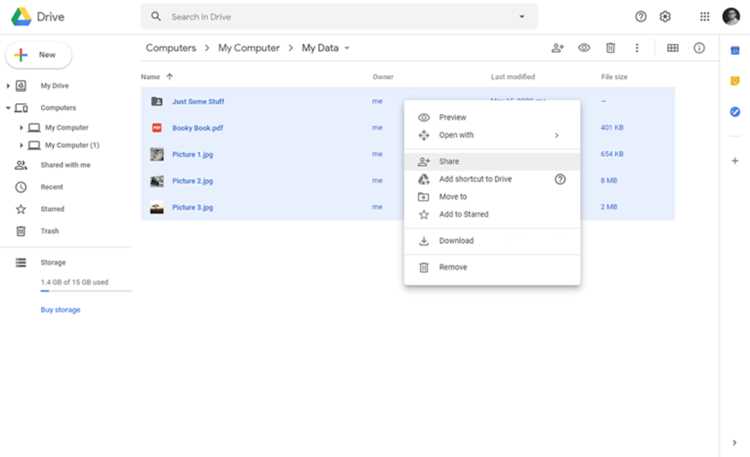This screenshot has height=457, width=750.
Task: Reverse sort direction arrow
Action: [169, 77]
